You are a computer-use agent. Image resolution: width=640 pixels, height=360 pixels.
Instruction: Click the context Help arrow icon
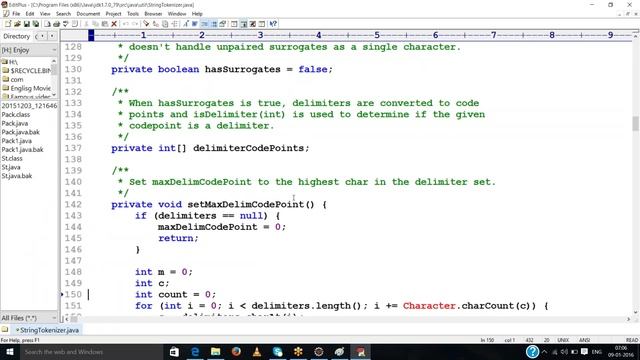click(273, 24)
